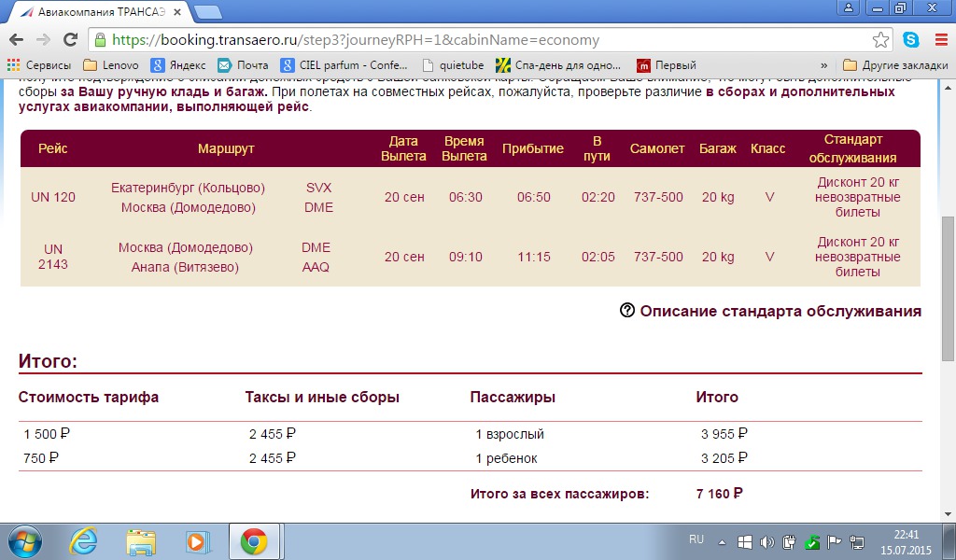The width and height of the screenshot is (956, 560).
Task: Click child fare 750 ₽
Action: 41,458
